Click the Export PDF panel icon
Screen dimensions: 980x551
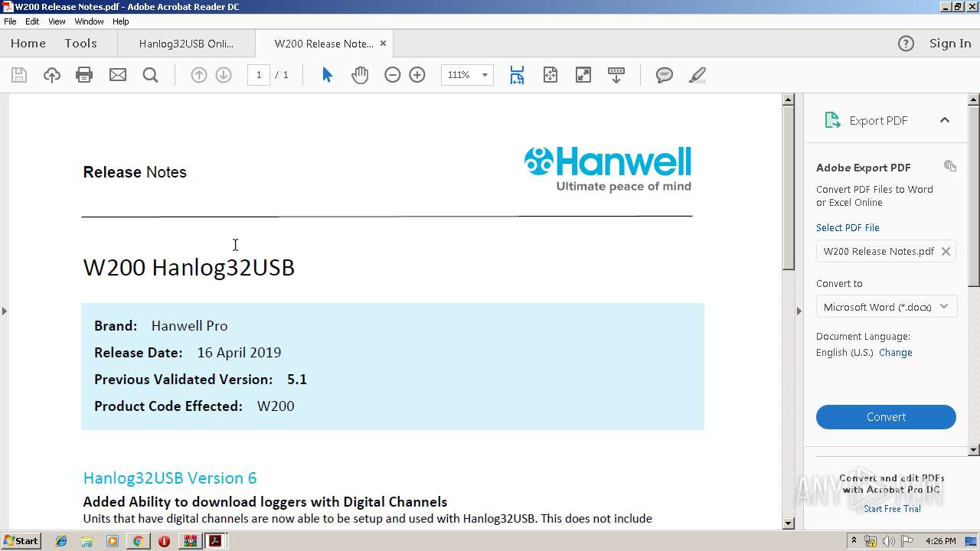coord(832,120)
